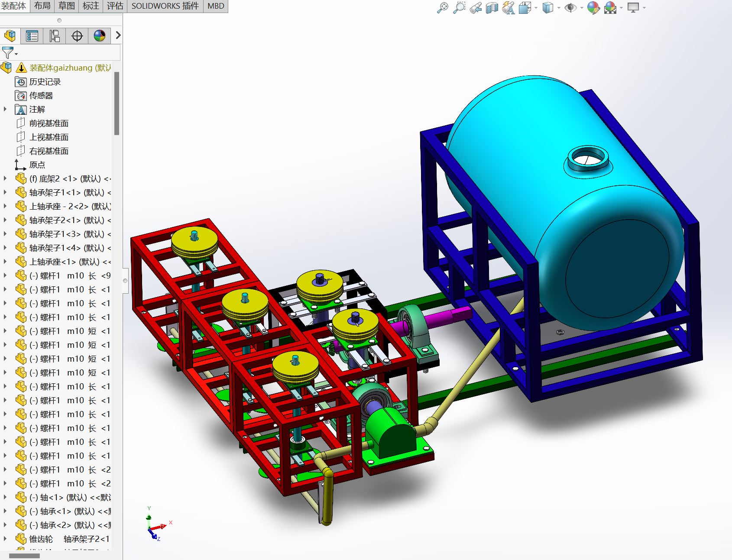Open the PropertyManager panel tab

[32, 36]
